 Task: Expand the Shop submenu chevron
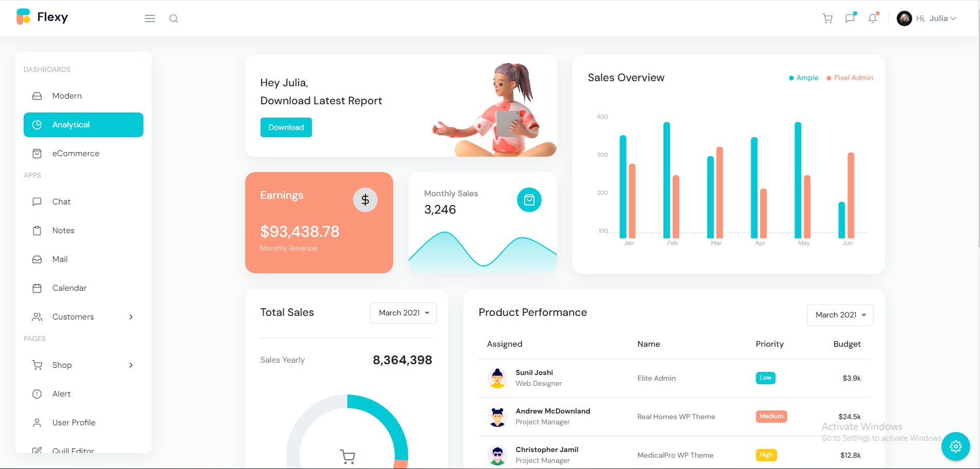click(131, 365)
